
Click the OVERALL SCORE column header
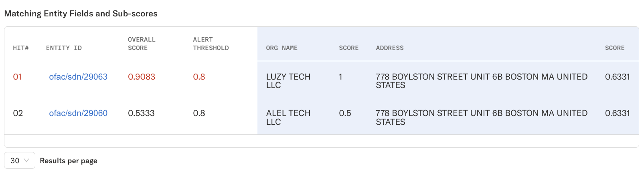click(142, 44)
